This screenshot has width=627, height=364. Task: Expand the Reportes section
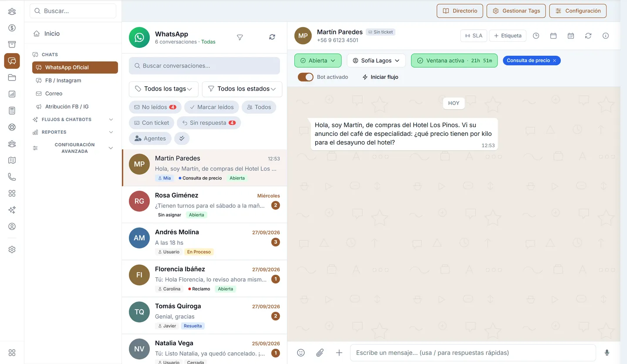tap(73, 132)
